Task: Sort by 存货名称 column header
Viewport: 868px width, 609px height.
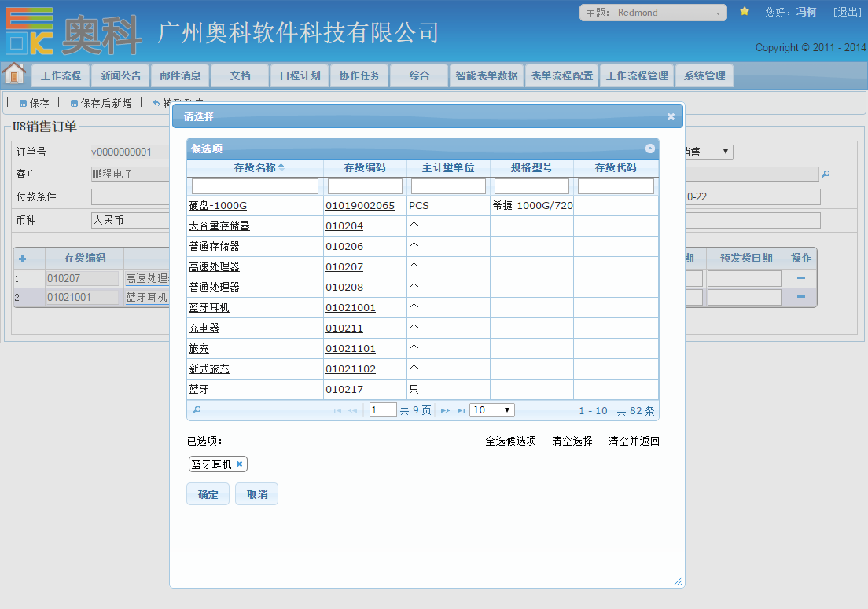Action: coord(256,167)
